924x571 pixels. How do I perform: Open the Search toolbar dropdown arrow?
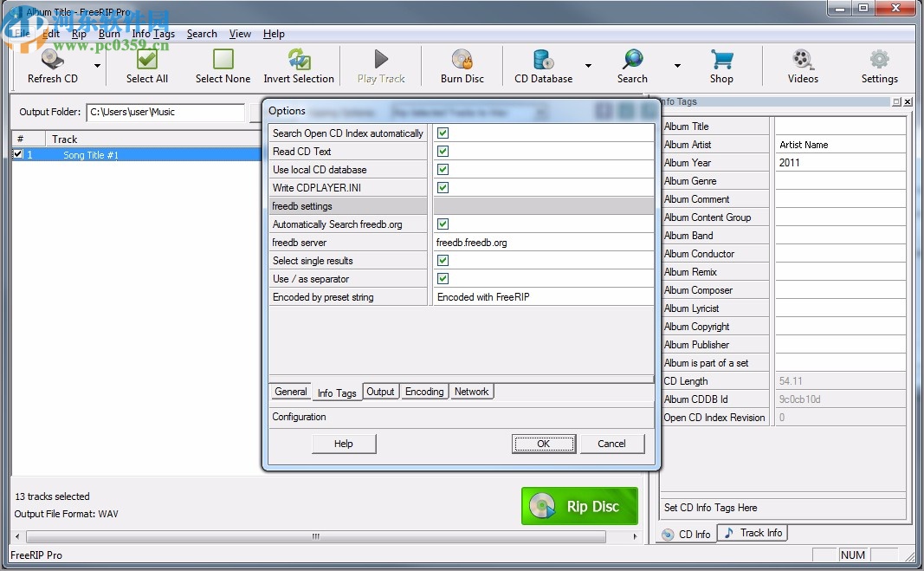677,65
